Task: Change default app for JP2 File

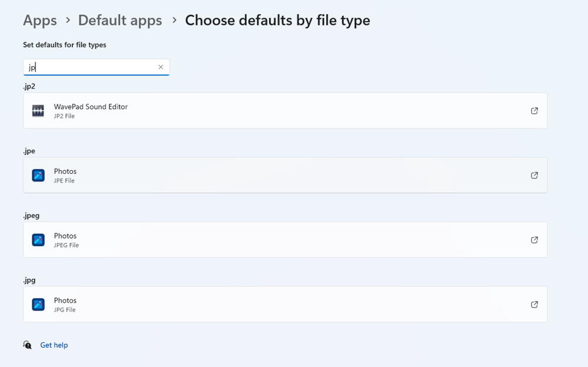Action: click(285, 111)
